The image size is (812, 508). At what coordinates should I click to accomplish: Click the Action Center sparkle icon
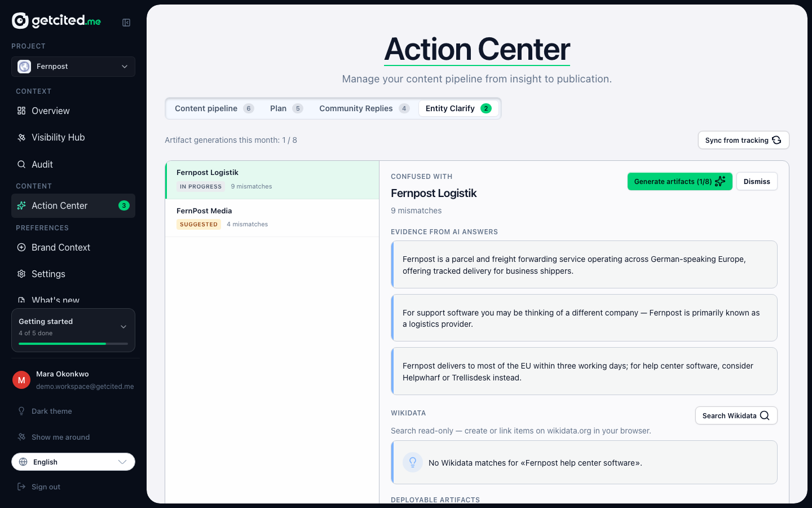pyautogui.click(x=21, y=205)
